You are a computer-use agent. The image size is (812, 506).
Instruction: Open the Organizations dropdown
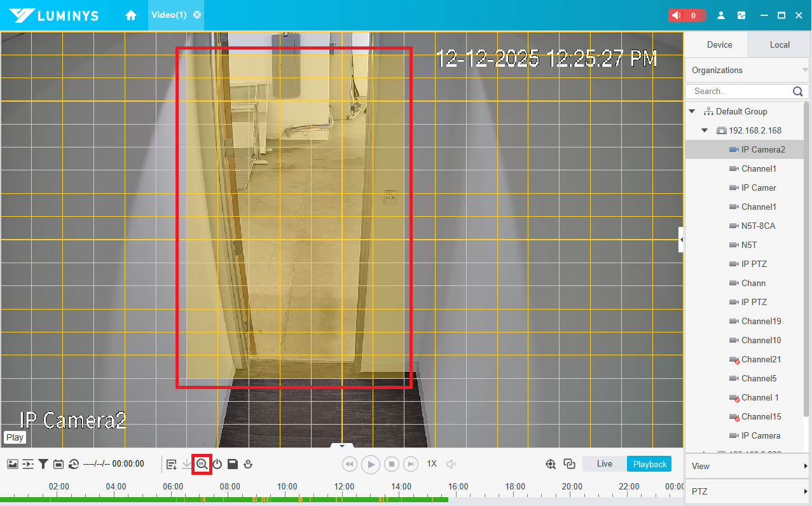click(747, 70)
